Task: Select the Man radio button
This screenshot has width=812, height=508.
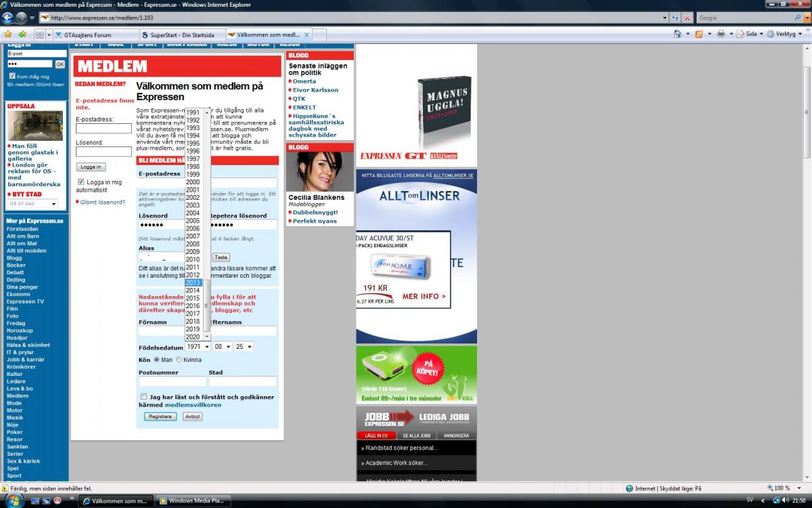Action: pos(157,360)
